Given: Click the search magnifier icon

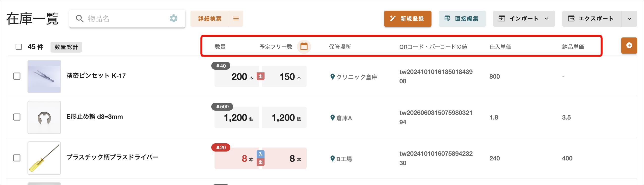Looking at the screenshot, I should tap(80, 19).
